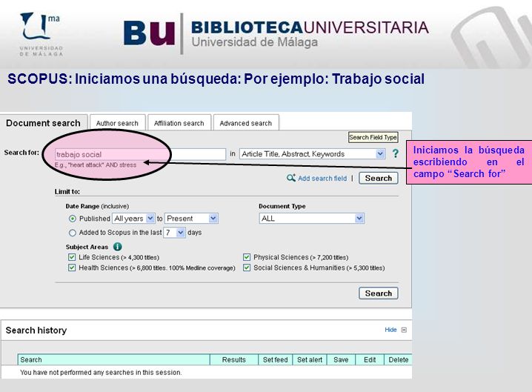Screen dimensions: 532x392
Task: Click the Save column header
Action: pyautogui.click(x=341, y=359)
